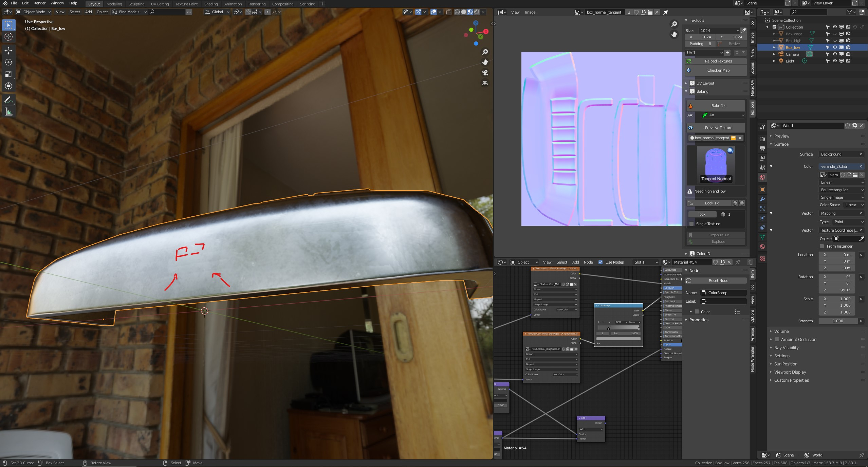Open Global transform orientation dropdown
868x467 pixels.
coord(217,12)
